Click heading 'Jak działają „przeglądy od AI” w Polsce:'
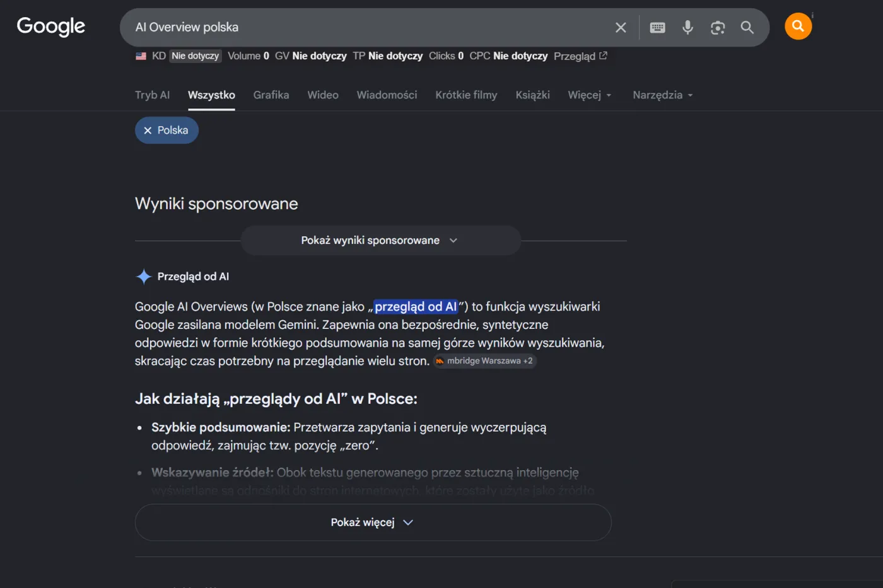The image size is (883, 588). coord(276,399)
